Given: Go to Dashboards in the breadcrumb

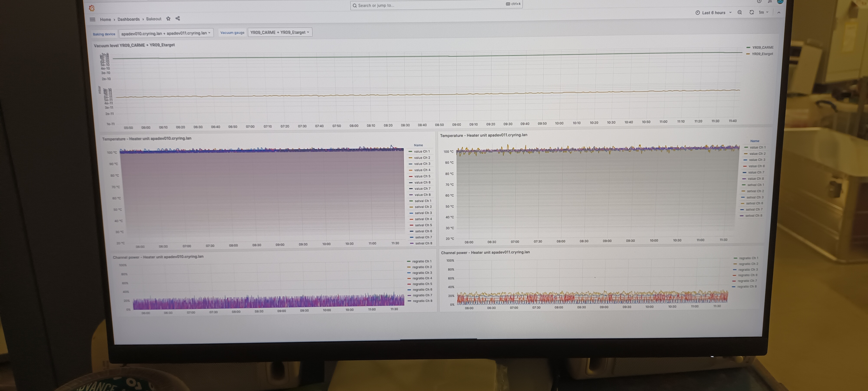Looking at the screenshot, I should (128, 19).
